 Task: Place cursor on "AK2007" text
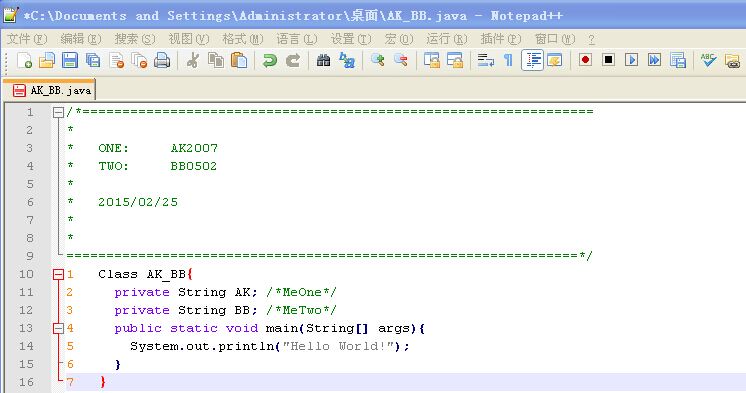pos(194,148)
